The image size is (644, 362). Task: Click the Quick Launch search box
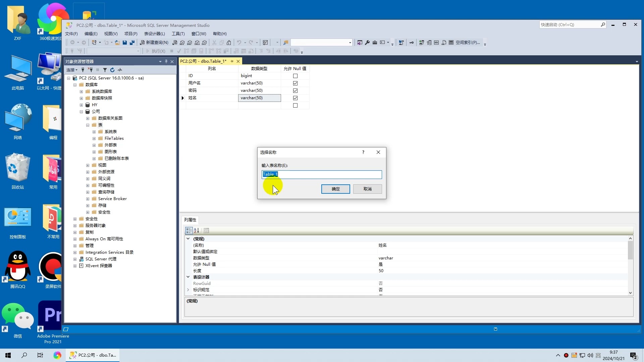(573, 25)
